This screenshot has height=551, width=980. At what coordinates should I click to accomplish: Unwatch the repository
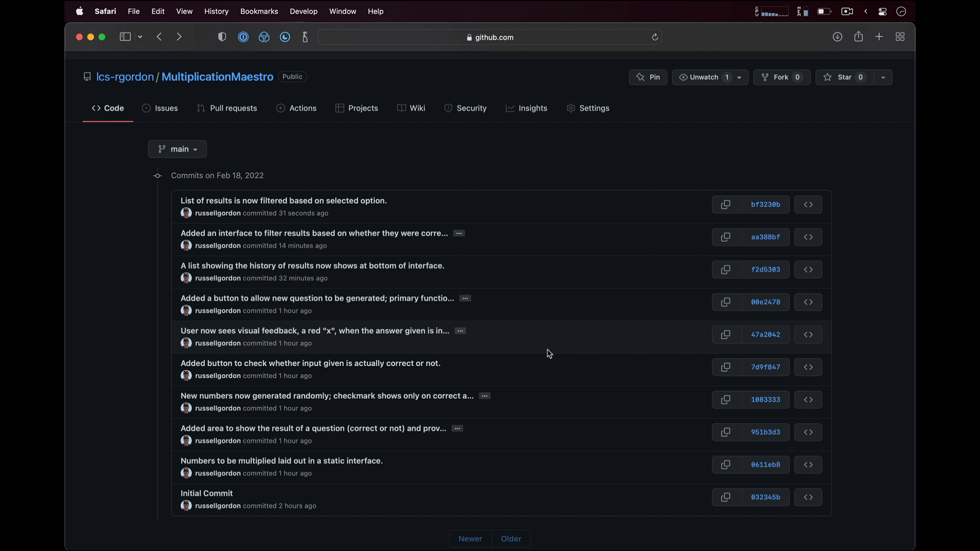703,77
